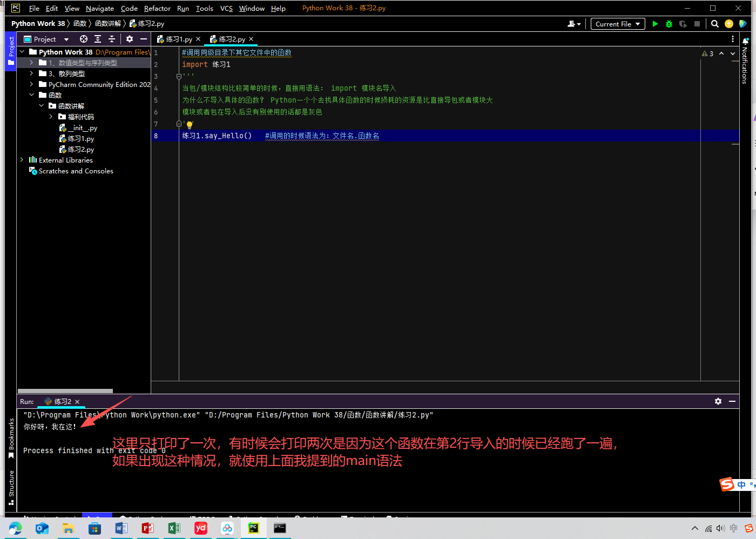Select opened file in Project view crosshair

pos(84,39)
